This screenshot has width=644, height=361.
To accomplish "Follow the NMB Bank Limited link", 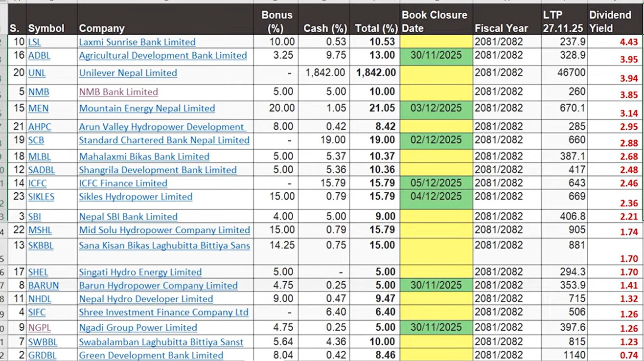I will point(118,91).
